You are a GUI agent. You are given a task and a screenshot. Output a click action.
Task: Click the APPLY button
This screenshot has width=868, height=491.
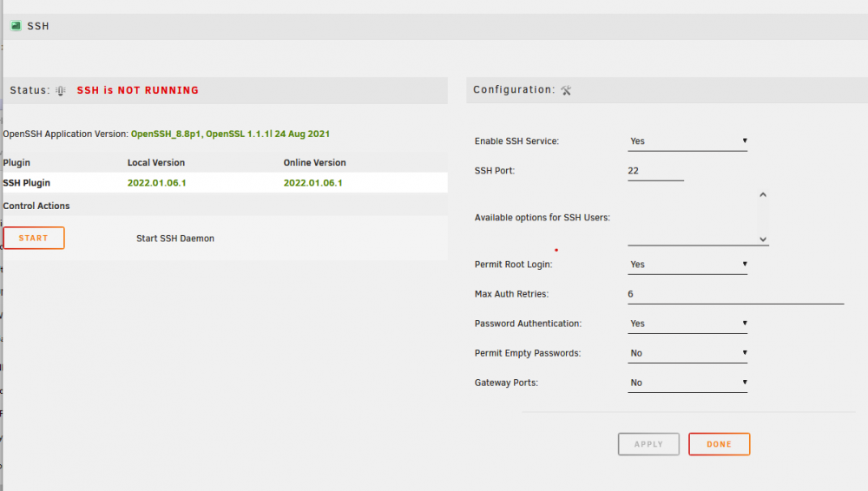pos(648,444)
